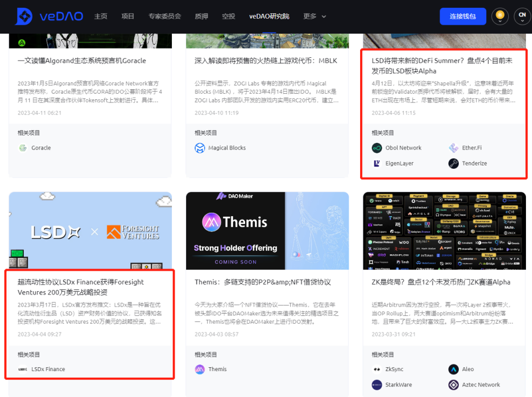Screen dimensions: 532x397
Task: Click the EigenLayer project icon
Action: 377,163
